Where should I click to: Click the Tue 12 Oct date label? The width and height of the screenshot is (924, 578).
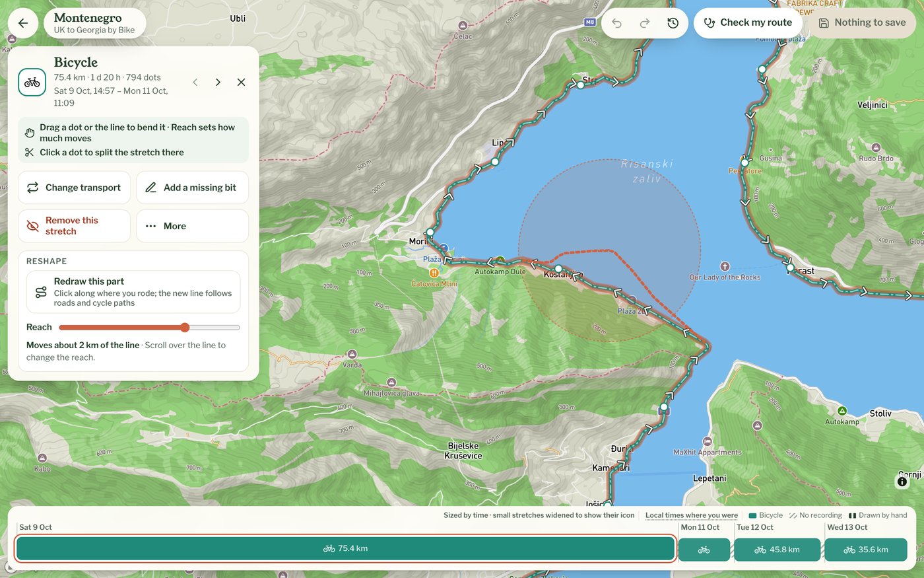(755, 527)
